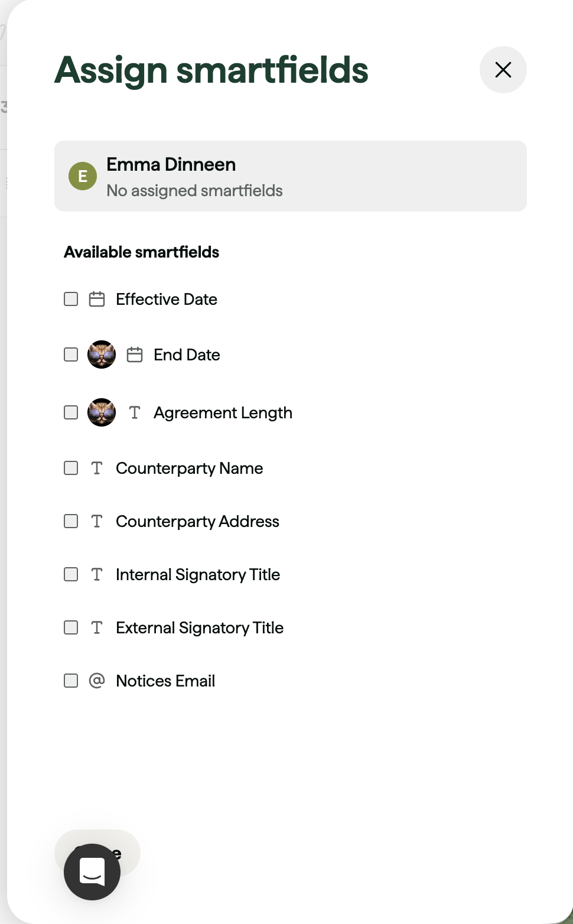Click the at-sign icon beside Notices Email
Screen dimensions: 573x924
point(97,681)
